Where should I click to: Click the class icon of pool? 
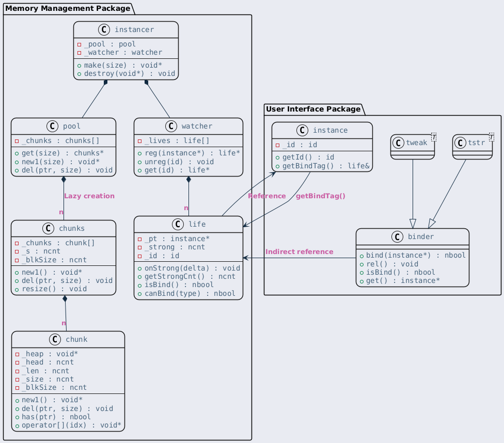[x=52, y=126]
